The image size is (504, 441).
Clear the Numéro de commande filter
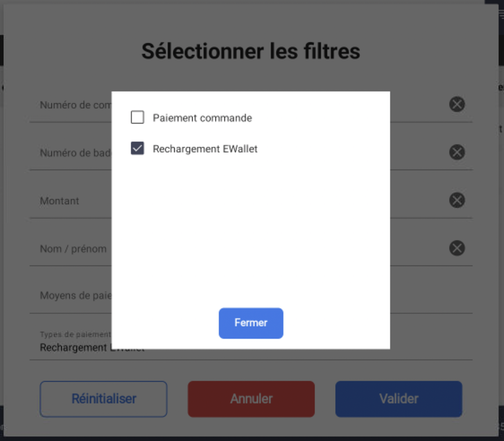point(457,104)
